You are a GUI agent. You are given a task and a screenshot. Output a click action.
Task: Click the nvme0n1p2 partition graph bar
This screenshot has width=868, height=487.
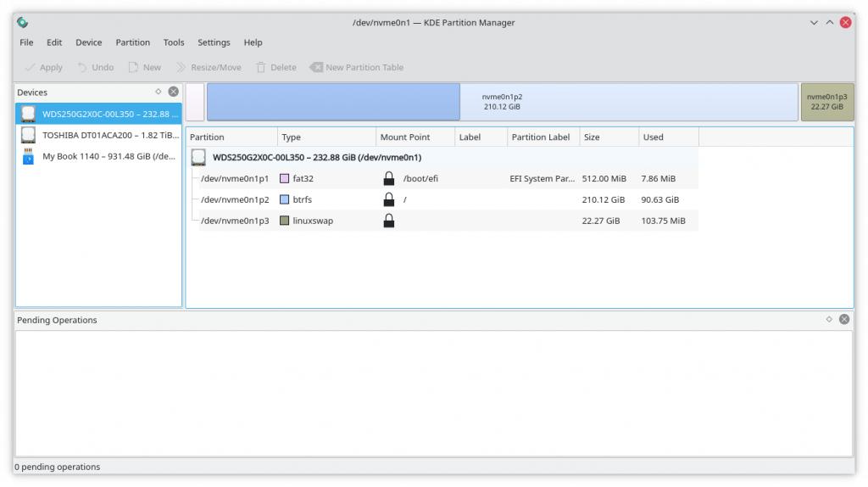point(502,102)
